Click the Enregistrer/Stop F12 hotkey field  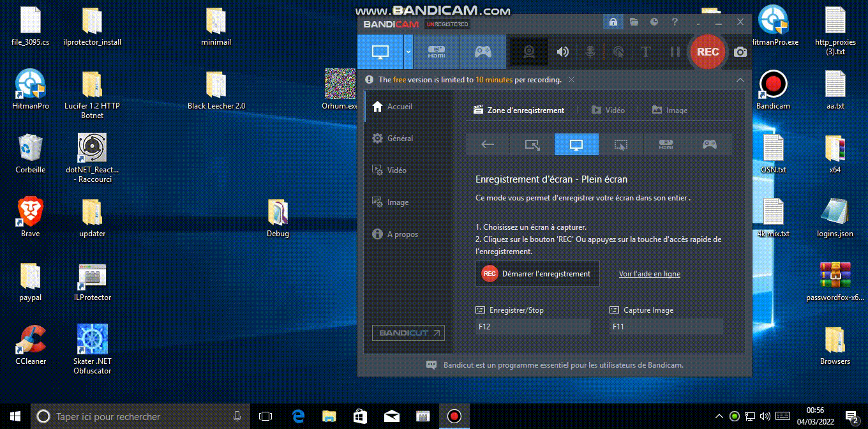[x=533, y=327]
